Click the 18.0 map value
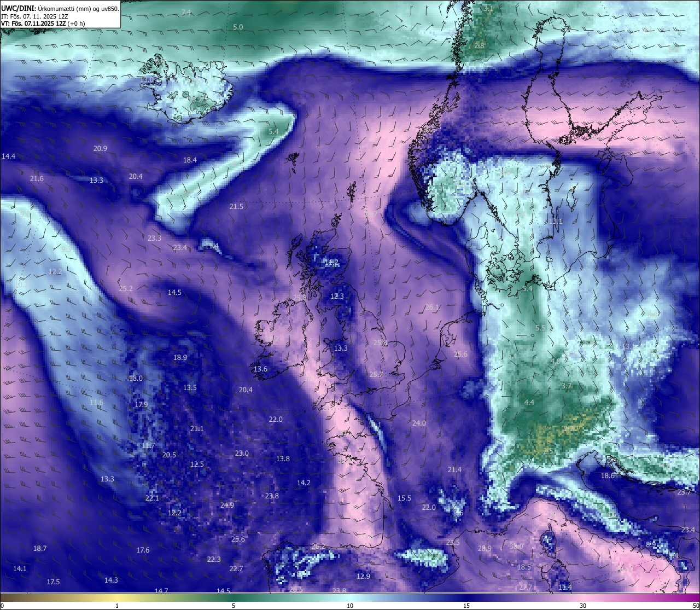The height and width of the screenshot is (610, 700). point(136,378)
